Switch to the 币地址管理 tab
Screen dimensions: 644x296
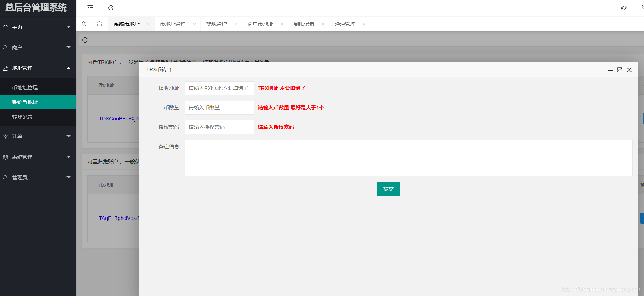pos(173,24)
